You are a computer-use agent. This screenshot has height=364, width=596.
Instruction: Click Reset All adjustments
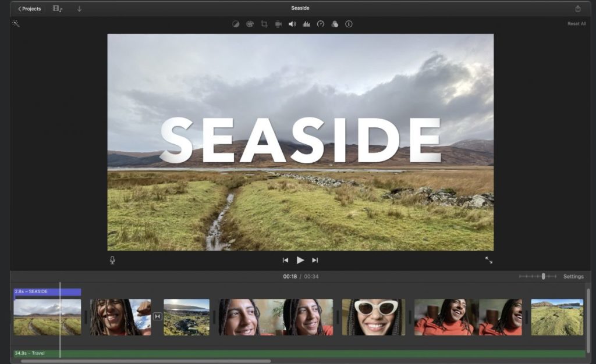[576, 24]
